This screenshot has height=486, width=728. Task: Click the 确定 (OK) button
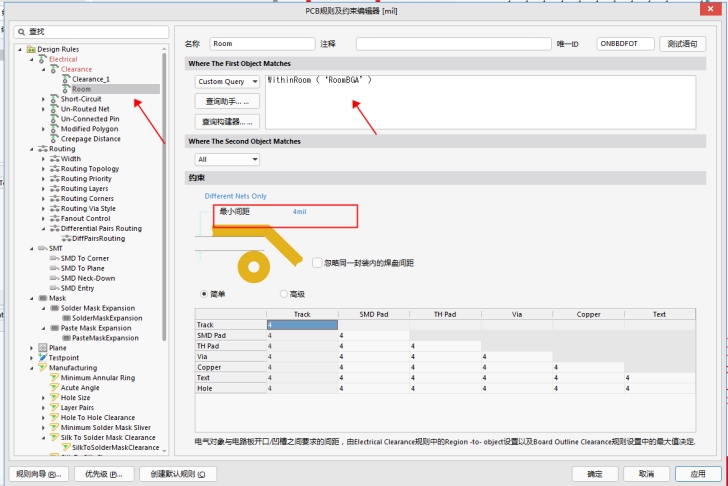[x=595, y=474]
